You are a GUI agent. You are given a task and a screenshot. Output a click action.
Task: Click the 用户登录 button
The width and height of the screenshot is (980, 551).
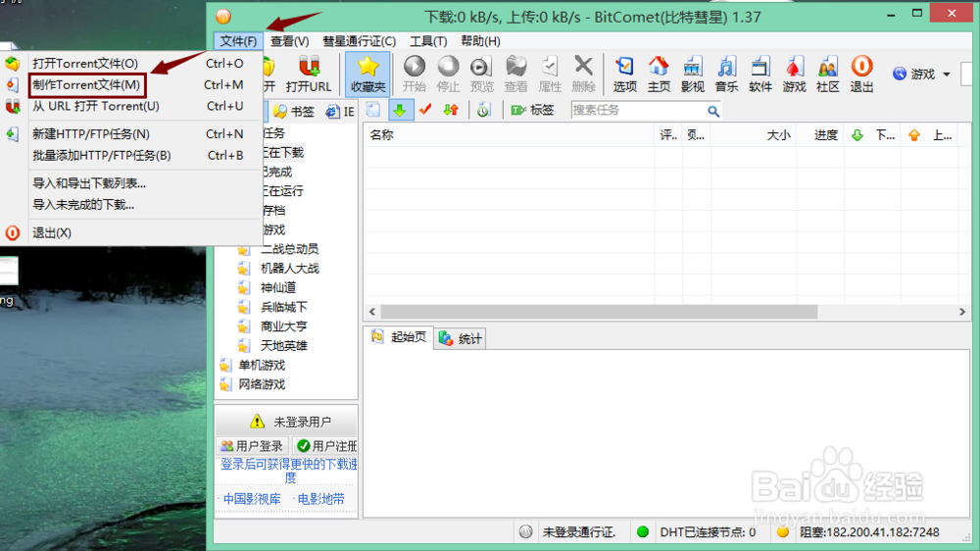point(251,446)
